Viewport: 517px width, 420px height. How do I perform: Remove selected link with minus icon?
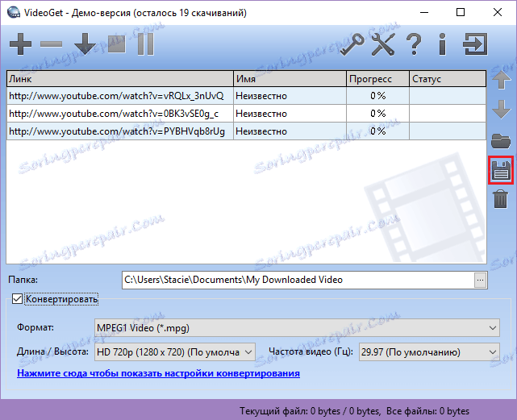pyautogui.click(x=51, y=44)
